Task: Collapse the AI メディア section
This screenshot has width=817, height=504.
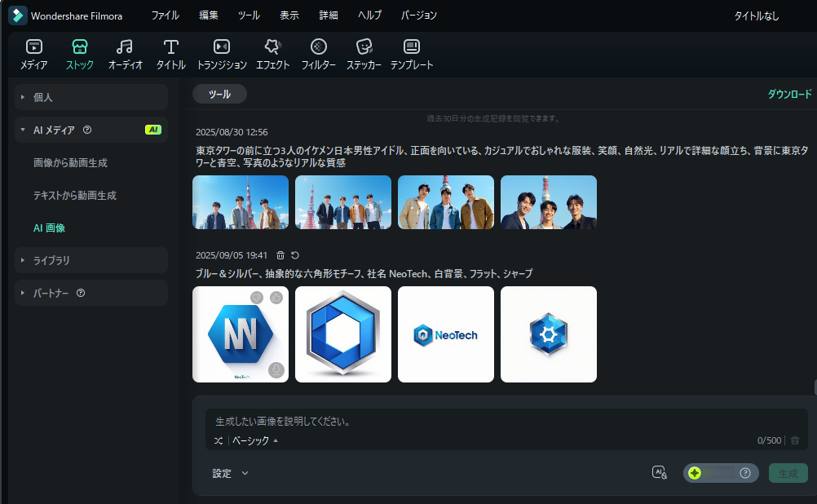Action: [x=22, y=130]
